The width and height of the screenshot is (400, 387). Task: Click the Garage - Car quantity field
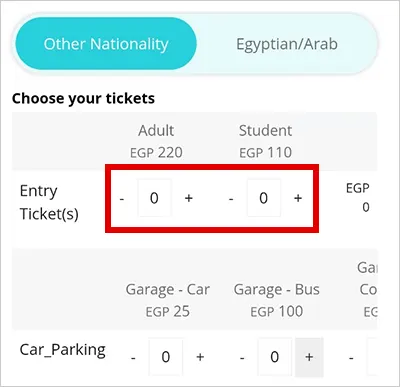166,357
